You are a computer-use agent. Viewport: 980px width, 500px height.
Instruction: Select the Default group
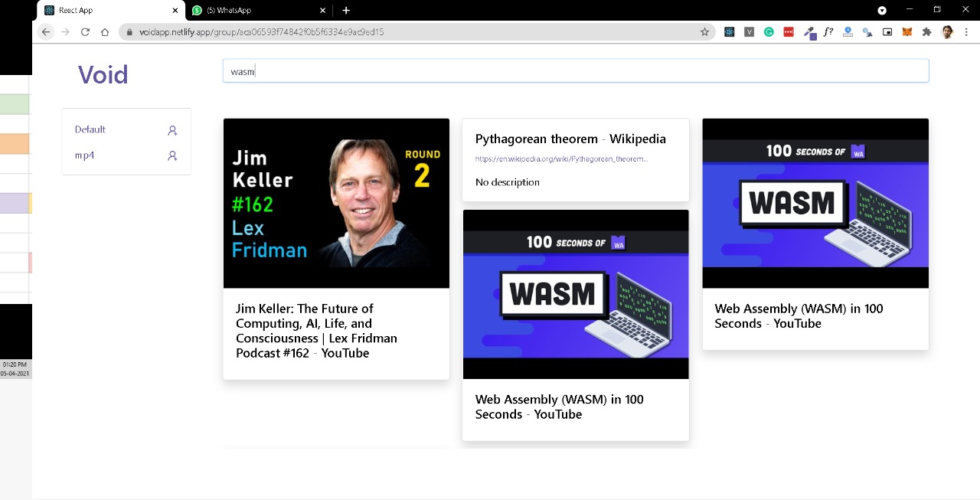(90, 129)
